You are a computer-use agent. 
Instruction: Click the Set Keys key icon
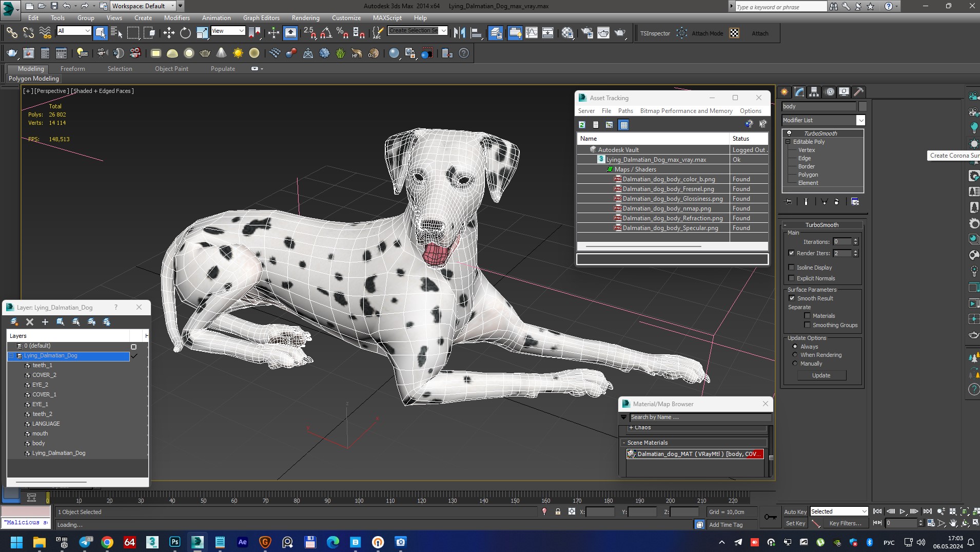click(770, 517)
